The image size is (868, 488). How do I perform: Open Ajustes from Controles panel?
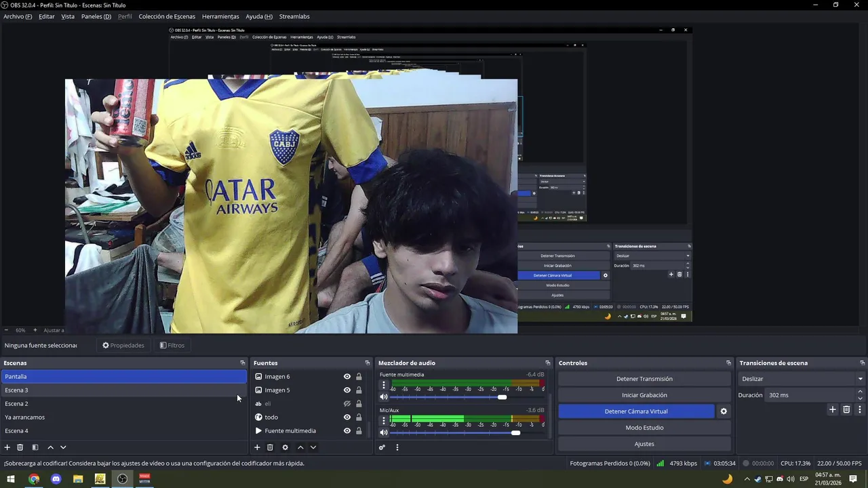644,444
